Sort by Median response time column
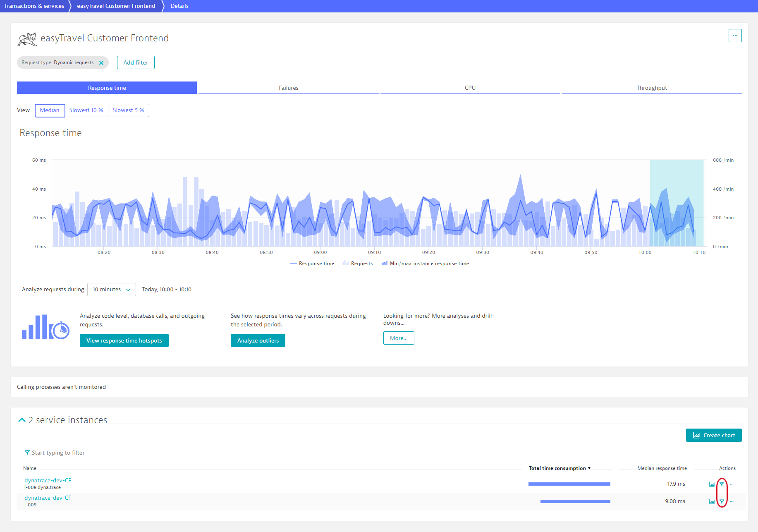The width and height of the screenshot is (758, 532). (x=662, y=468)
